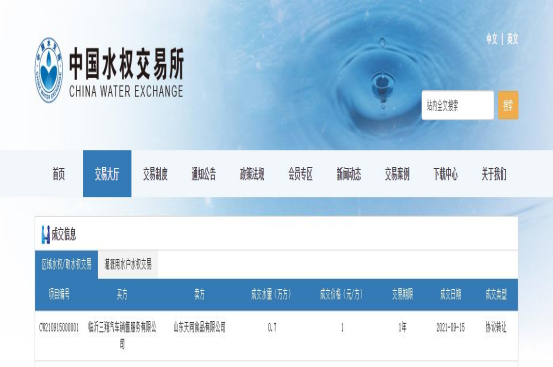This screenshot has width=553, height=367.
Task: Open the 政策法规 menu item
Action: [x=252, y=174]
